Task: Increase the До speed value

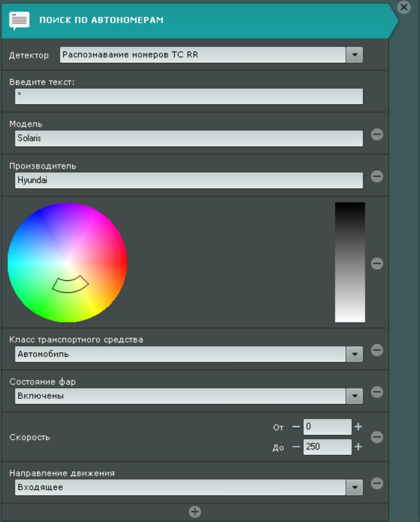Action: click(x=358, y=447)
